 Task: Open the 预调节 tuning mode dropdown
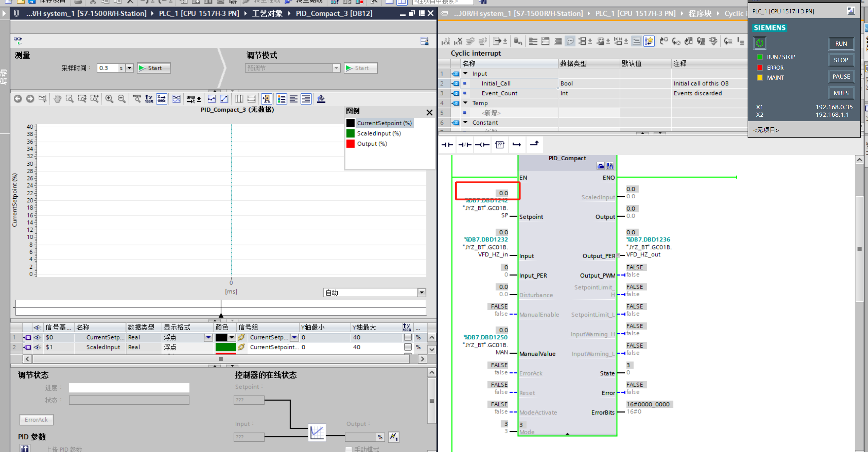[336, 68]
